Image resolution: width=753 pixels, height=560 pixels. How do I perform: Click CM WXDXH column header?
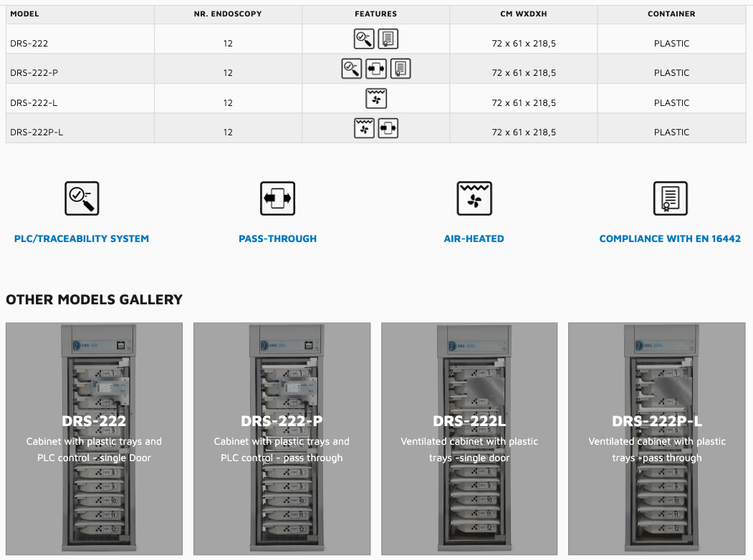pos(524,14)
